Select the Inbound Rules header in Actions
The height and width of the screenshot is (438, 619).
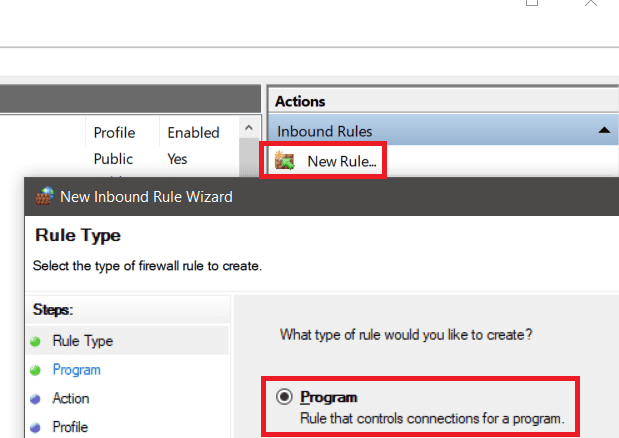click(x=443, y=131)
